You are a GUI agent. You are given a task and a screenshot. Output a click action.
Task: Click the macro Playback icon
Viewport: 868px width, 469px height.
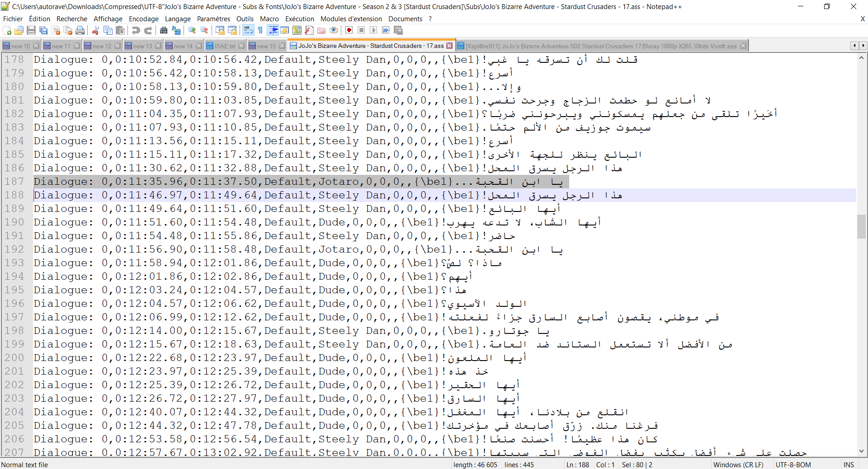(373, 30)
